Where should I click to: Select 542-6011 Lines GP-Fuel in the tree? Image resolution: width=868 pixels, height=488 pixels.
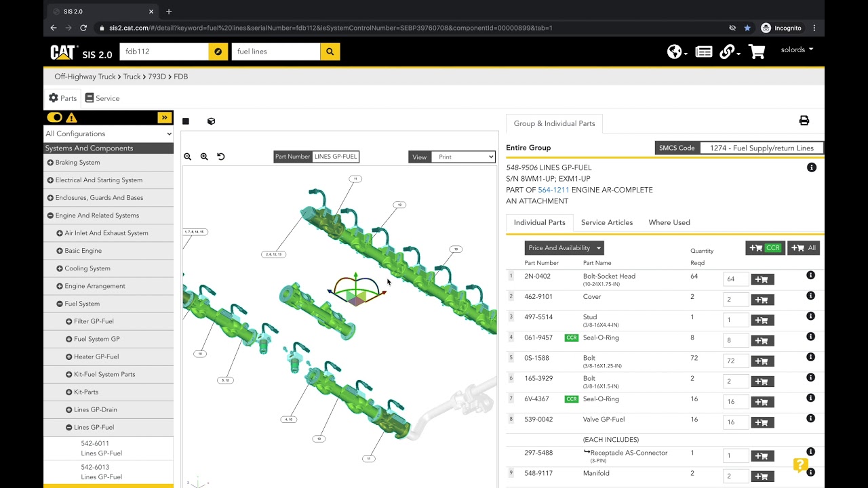point(102,449)
